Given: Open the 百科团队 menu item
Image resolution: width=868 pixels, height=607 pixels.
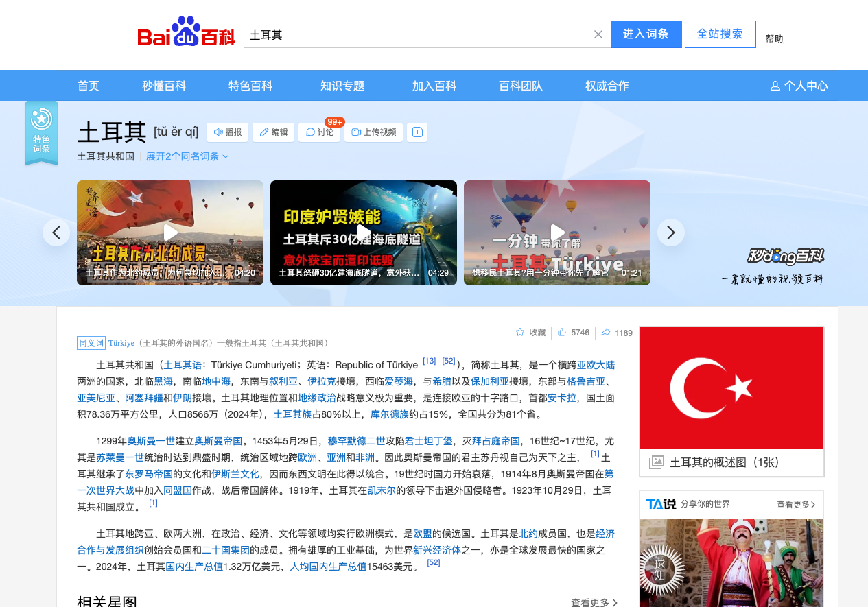Looking at the screenshot, I should pos(521,86).
